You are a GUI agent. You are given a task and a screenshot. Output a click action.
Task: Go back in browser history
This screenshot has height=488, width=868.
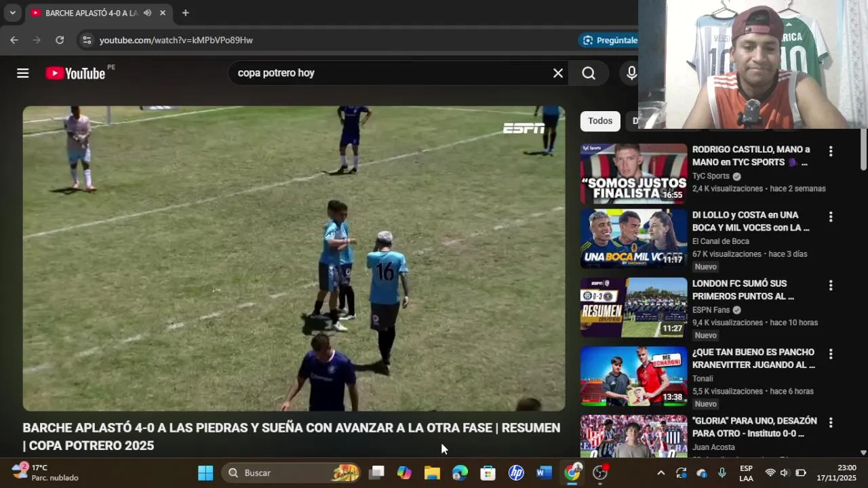(x=14, y=40)
